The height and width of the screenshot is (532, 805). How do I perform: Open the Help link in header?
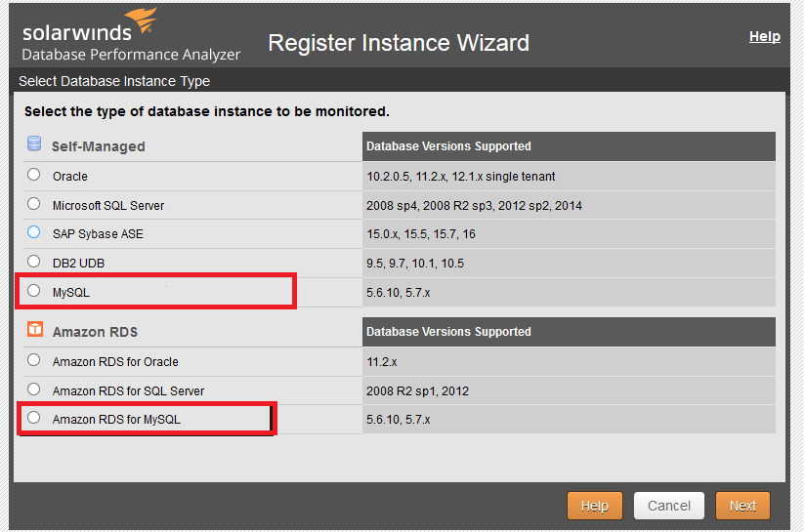tap(764, 36)
